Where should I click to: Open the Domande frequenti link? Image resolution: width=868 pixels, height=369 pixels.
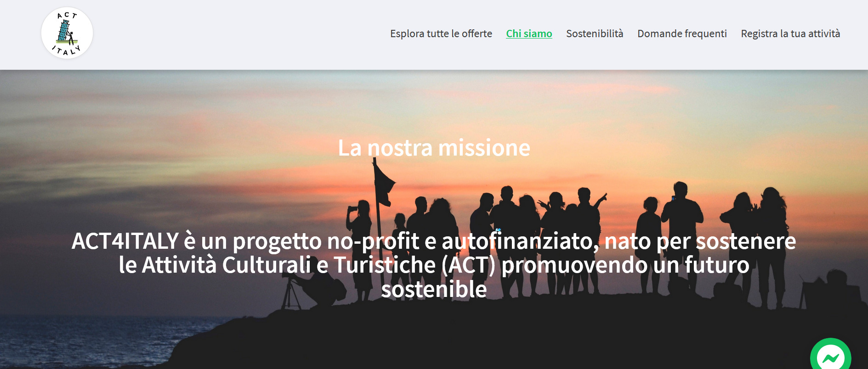coord(682,34)
